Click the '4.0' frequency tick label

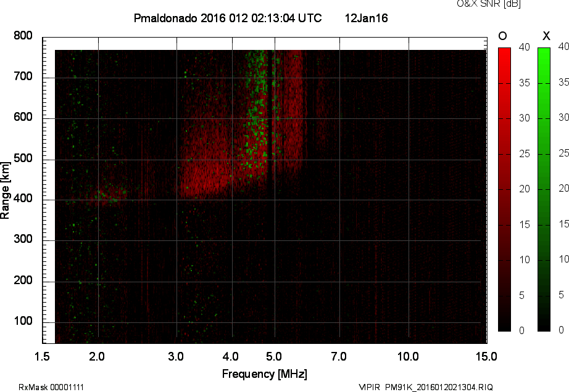(231, 356)
